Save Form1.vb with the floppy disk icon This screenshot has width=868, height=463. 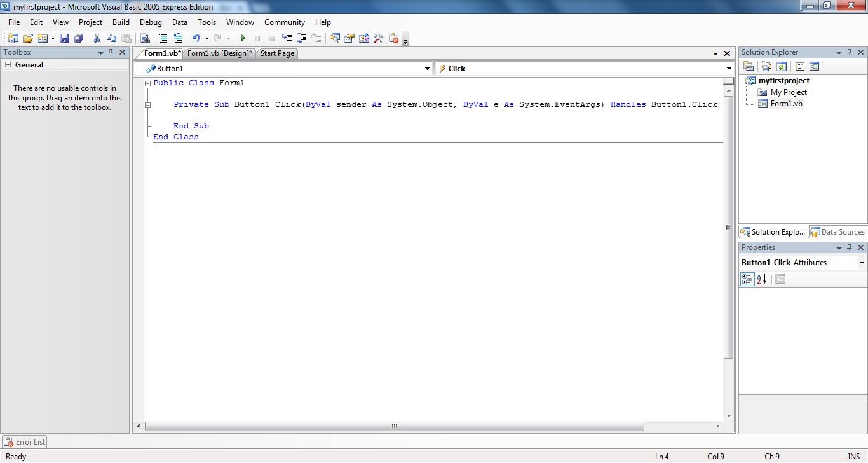click(x=64, y=38)
